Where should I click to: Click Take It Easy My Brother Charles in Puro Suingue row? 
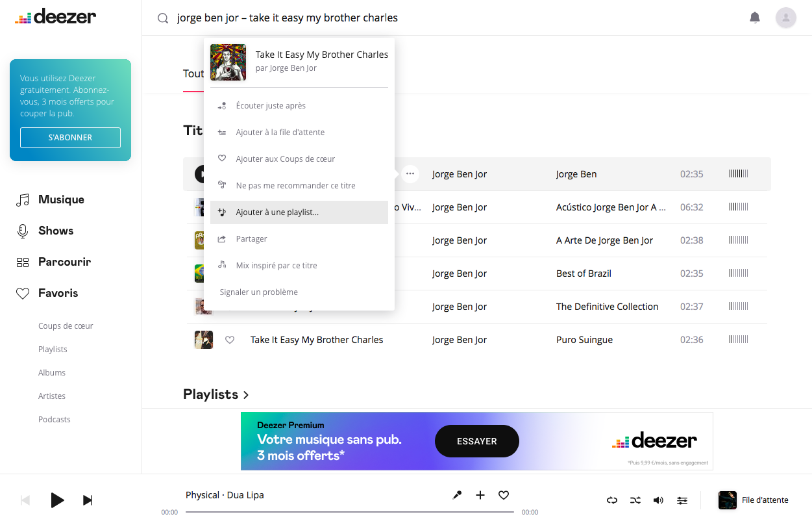click(x=317, y=340)
